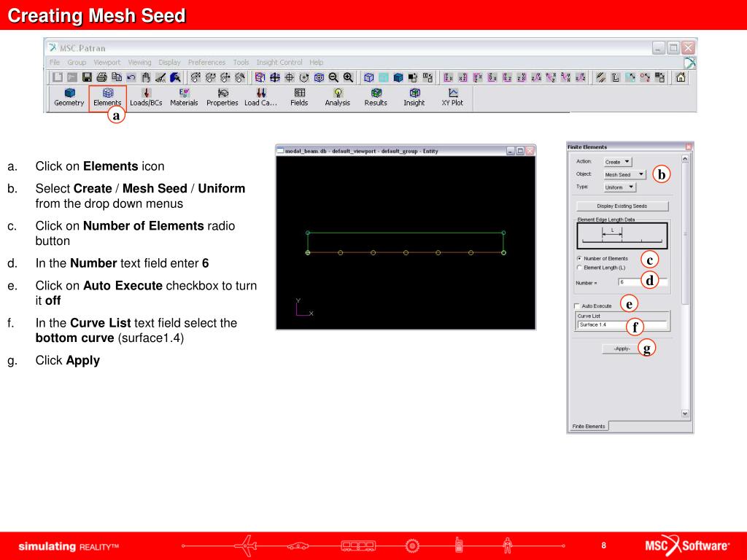Click the Patran logo icon at right
747x560 pixels.
click(689, 63)
